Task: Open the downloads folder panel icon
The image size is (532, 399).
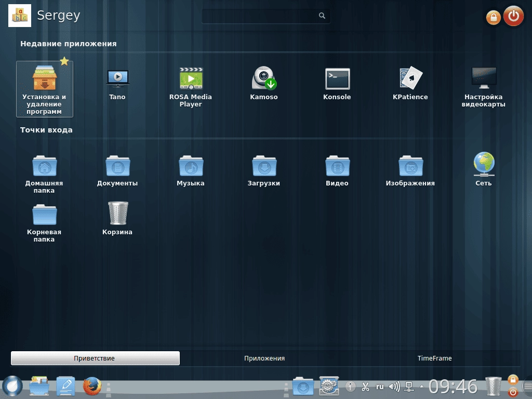Action: (x=303, y=386)
